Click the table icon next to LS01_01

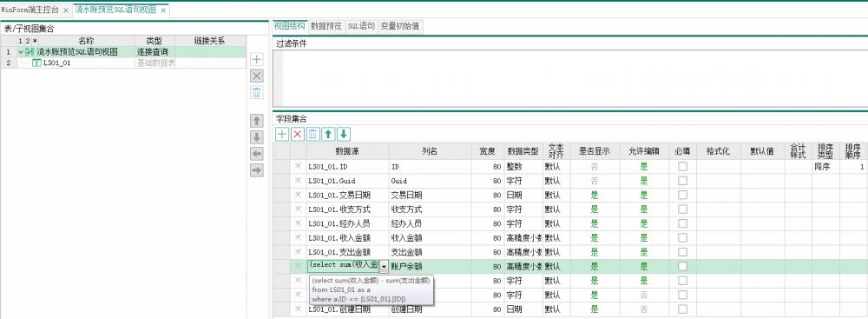(37, 63)
